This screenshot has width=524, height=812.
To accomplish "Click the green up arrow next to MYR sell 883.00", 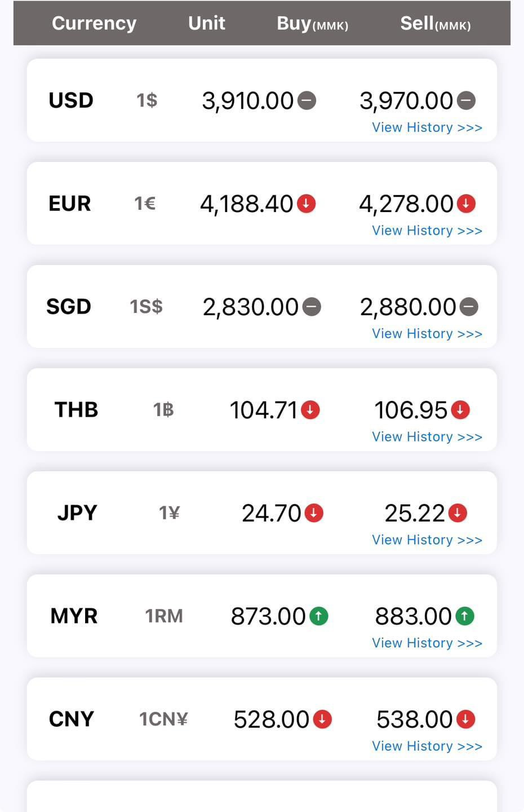I will coord(465,616).
